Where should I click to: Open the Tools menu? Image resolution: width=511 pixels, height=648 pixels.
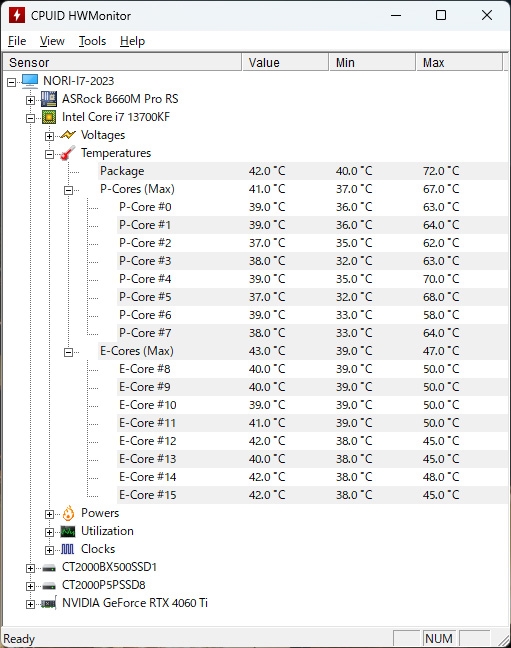93,41
